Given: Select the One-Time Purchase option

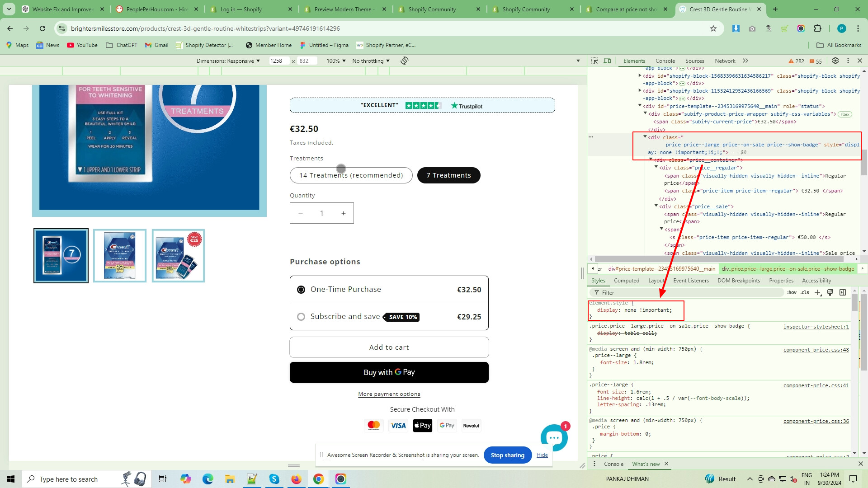Looking at the screenshot, I should pos(301,290).
